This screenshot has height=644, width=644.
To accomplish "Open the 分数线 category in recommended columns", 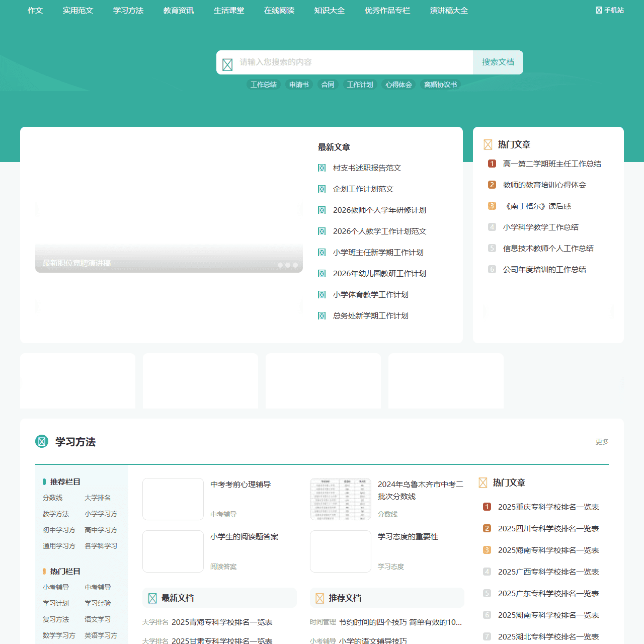I will (52, 498).
